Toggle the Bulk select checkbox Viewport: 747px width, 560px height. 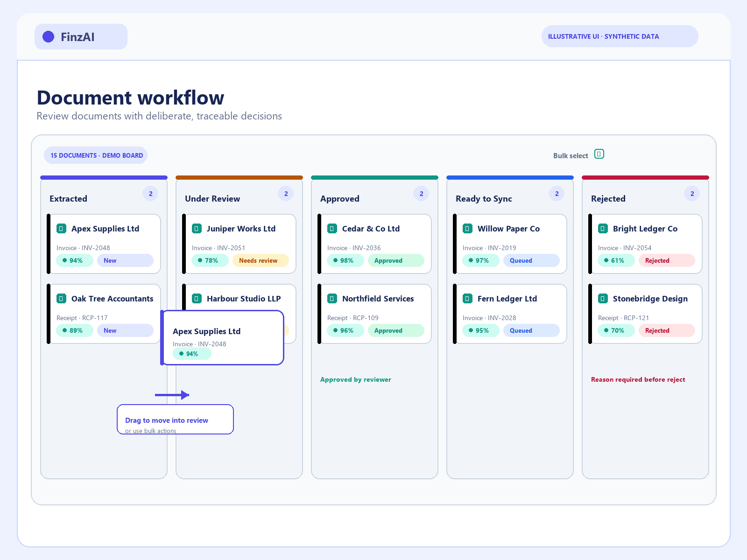pyautogui.click(x=599, y=154)
